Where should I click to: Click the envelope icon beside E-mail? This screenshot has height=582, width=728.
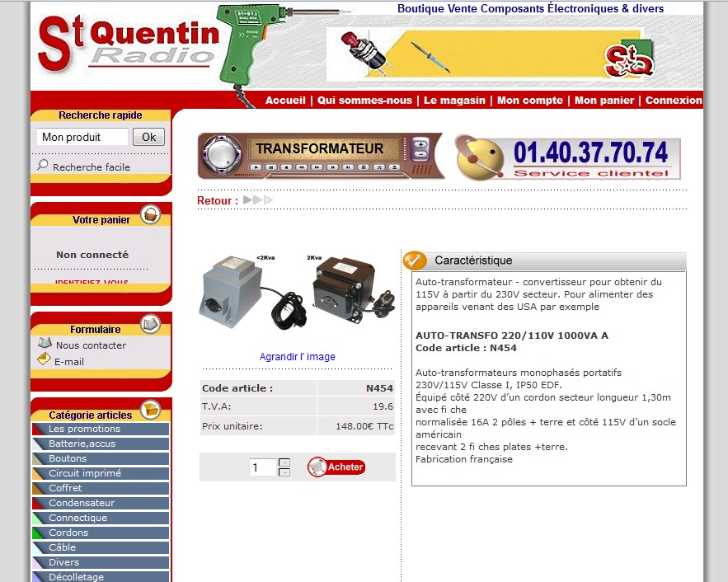[x=45, y=360]
